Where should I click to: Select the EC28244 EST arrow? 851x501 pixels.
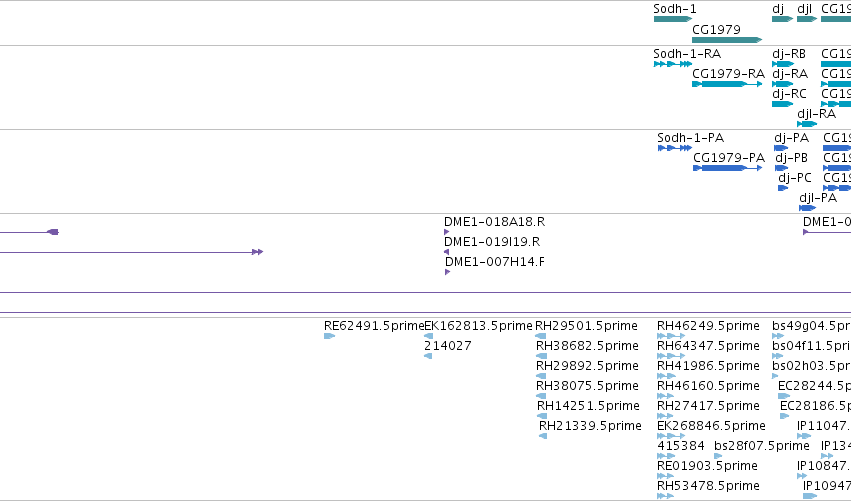coord(784,396)
